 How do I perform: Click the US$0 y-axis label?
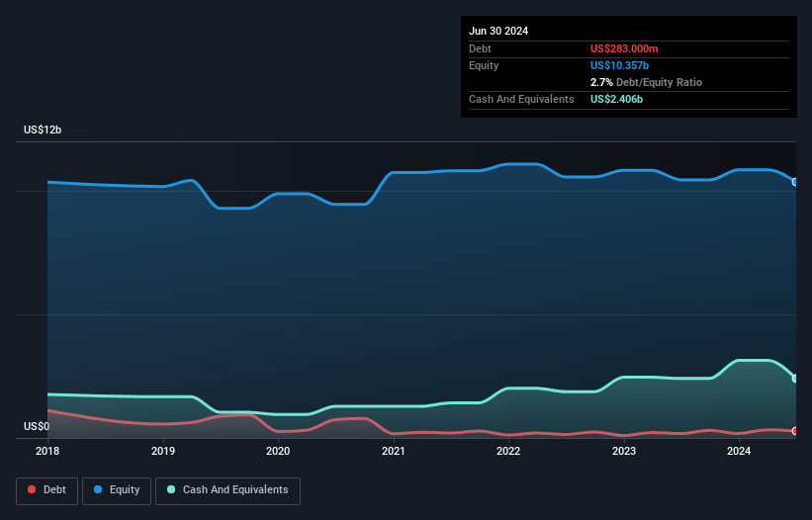[37, 426]
